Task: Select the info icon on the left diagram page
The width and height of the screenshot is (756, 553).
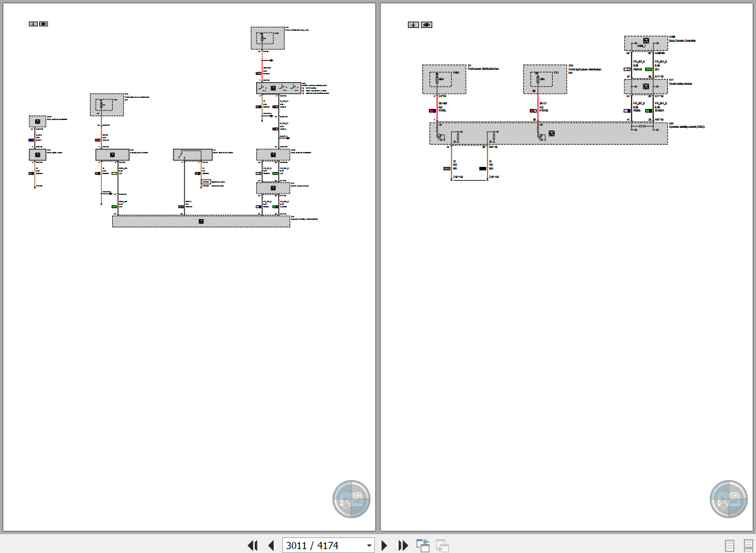Action: pyautogui.click(x=33, y=23)
